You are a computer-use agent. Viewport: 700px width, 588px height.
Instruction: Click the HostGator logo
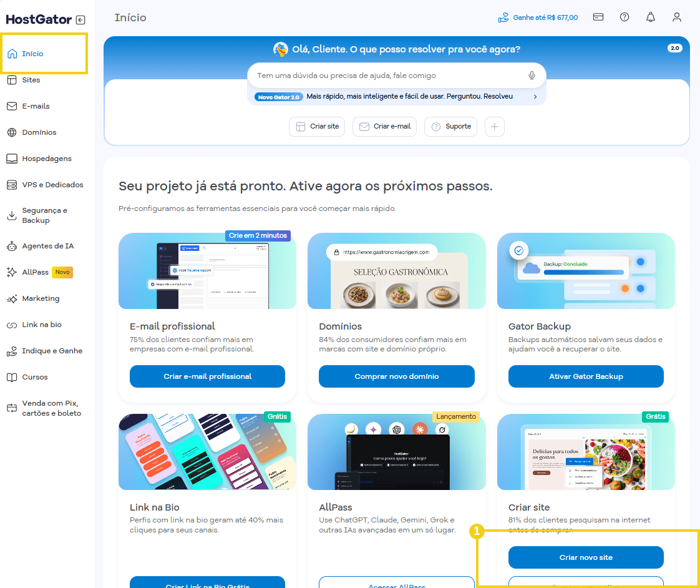tap(39, 19)
